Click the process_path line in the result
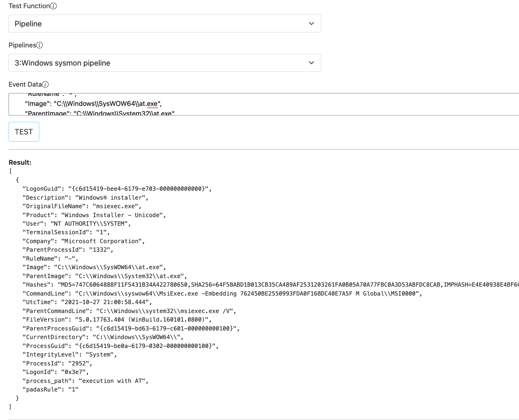Image resolution: width=519 pixels, height=420 pixels. [85, 381]
